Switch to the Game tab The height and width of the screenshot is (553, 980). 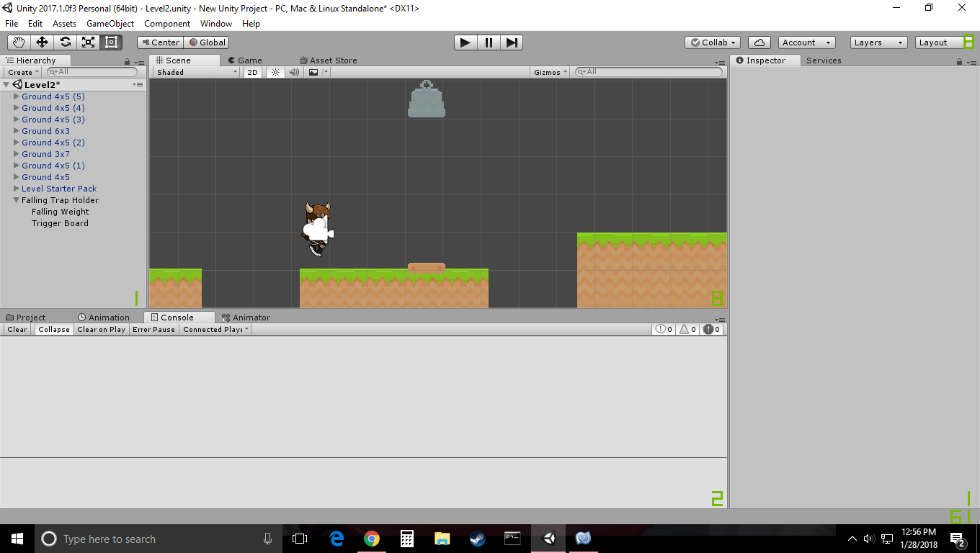coord(245,60)
